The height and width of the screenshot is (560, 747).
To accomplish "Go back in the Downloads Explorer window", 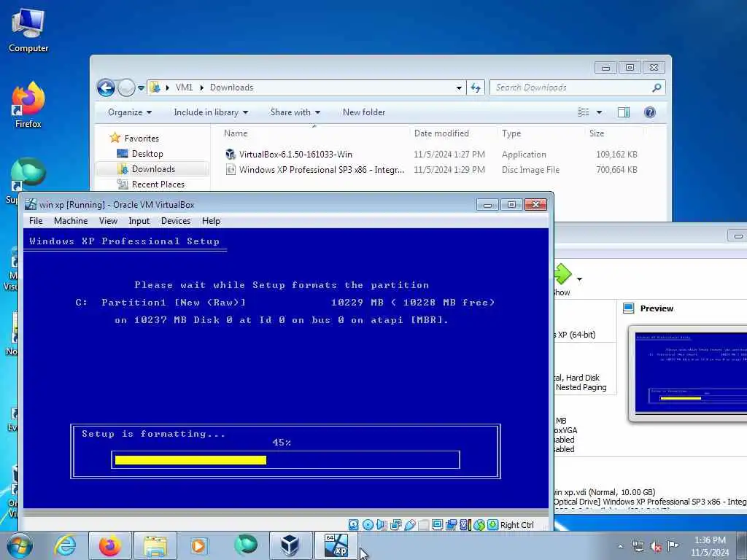I will pyautogui.click(x=106, y=87).
